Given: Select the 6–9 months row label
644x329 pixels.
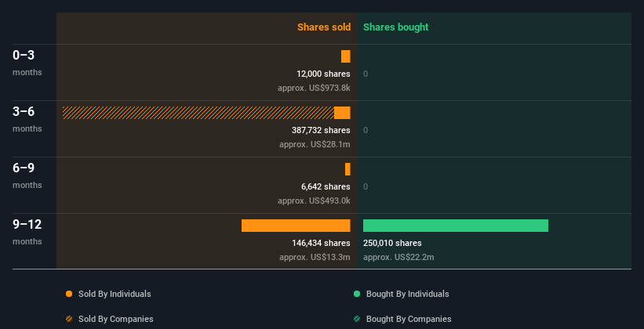Looking at the screenshot, I should pyautogui.click(x=27, y=175).
